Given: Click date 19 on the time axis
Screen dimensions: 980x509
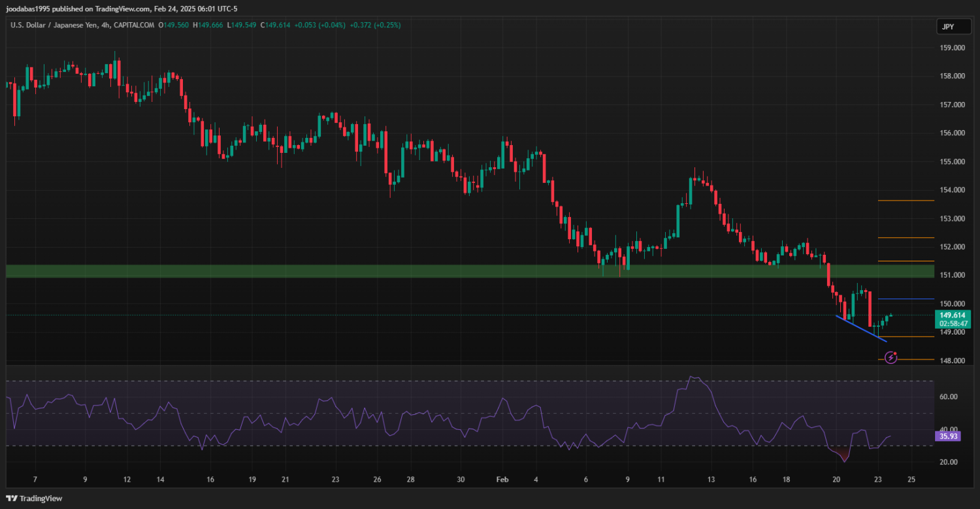Looking at the screenshot, I should pyautogui.click(x=252, y=480).
